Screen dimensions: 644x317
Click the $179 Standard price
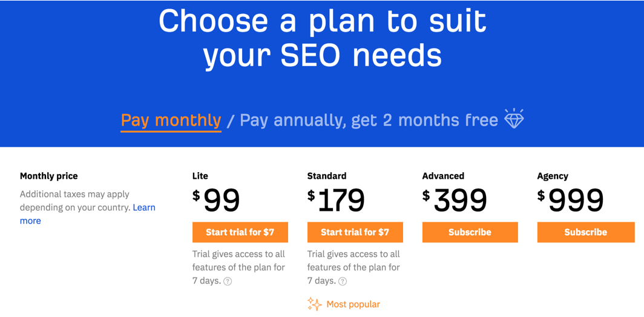pyautogui.click(x=336, y=201)
